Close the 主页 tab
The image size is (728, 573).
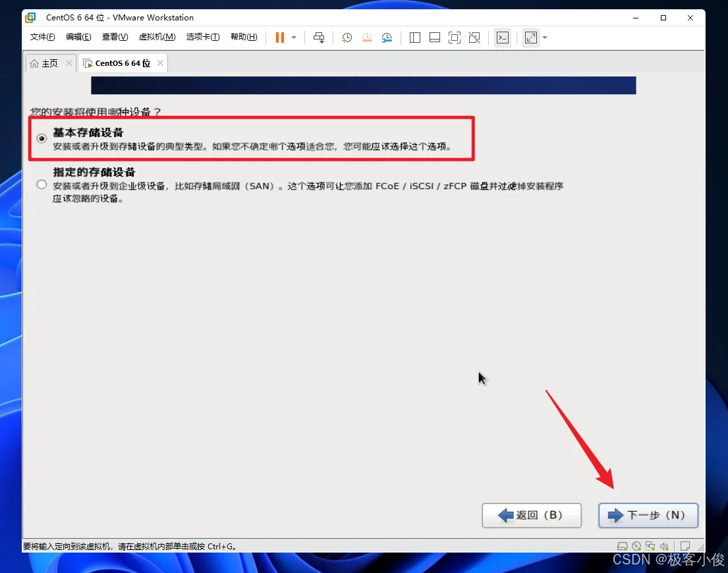[x=69, y=63]
